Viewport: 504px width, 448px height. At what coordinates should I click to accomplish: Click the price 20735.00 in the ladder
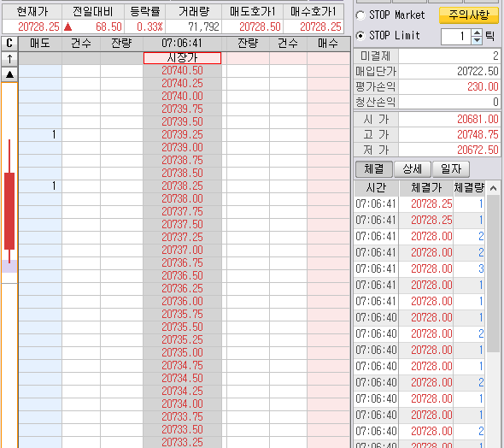tap(182, 353)
